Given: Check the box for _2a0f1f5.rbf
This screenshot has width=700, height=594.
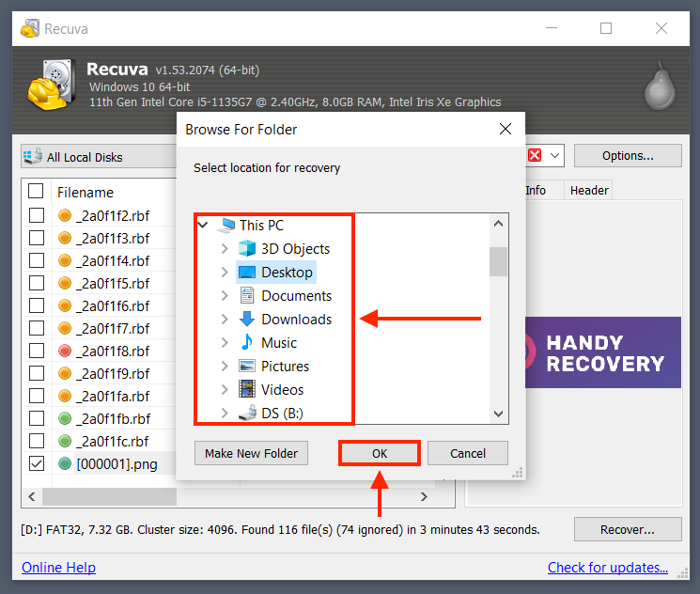Looking at the screenshot, I should tap(37, 283).
